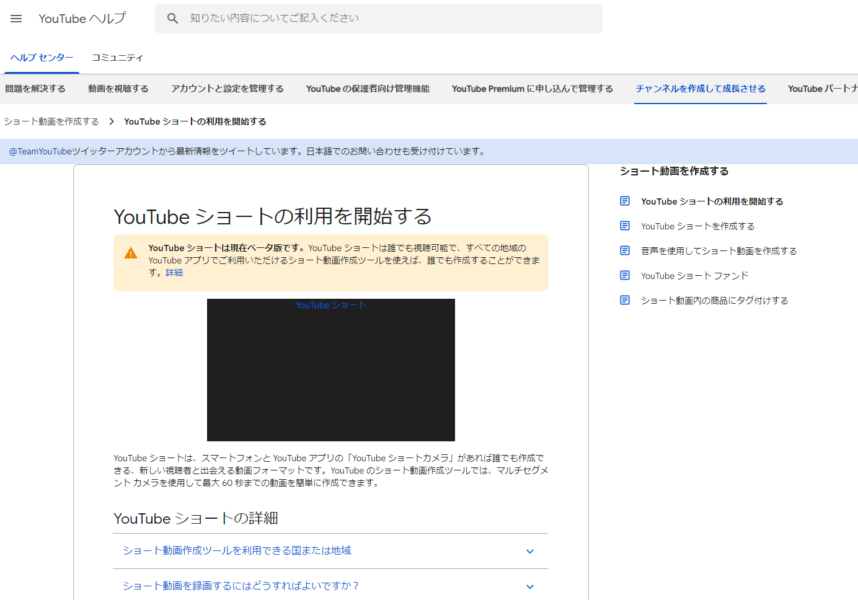Open sidebar article ショート動画内の商品にタグ付けする
Viewport: 858px width, 600px height.
pos(715,300)
